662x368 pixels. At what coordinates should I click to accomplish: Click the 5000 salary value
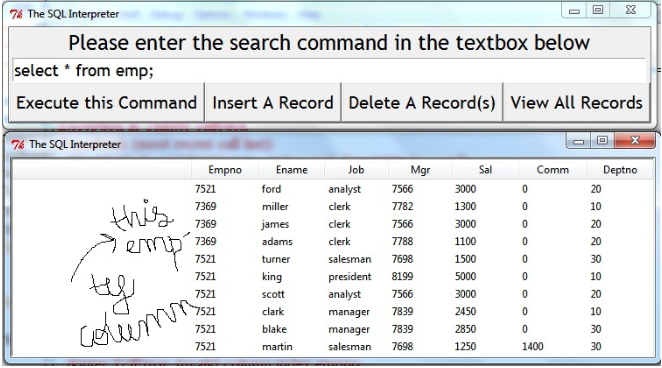click(x=465, y=276)
